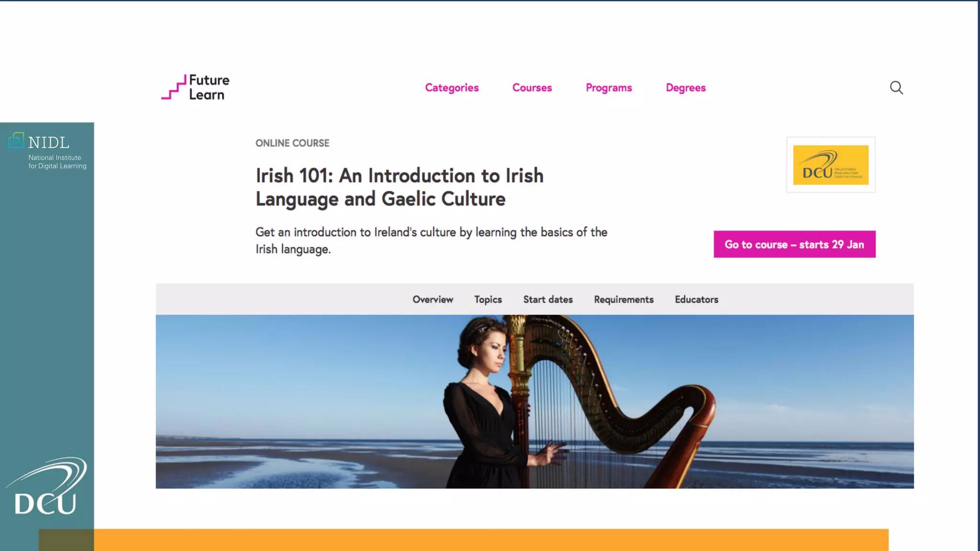Switch to the Overview tab

pyautogui.click(x=433, y=299)
